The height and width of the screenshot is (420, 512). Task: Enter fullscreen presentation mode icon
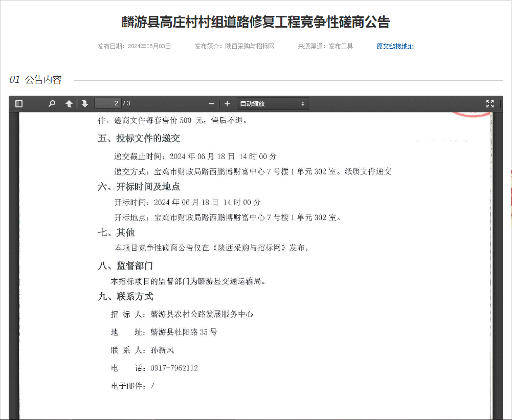pos(490,104)
